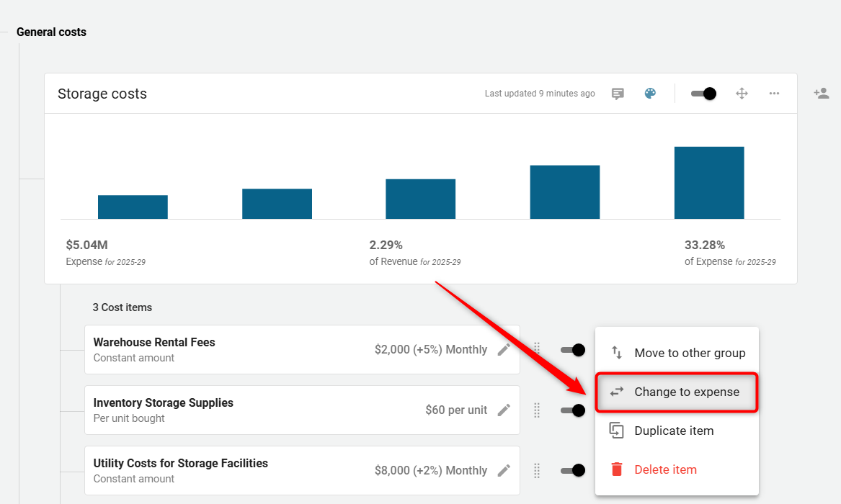841x504 pixels.
Task: Select Move to other group menu option
Action: [x=677, y=353]
